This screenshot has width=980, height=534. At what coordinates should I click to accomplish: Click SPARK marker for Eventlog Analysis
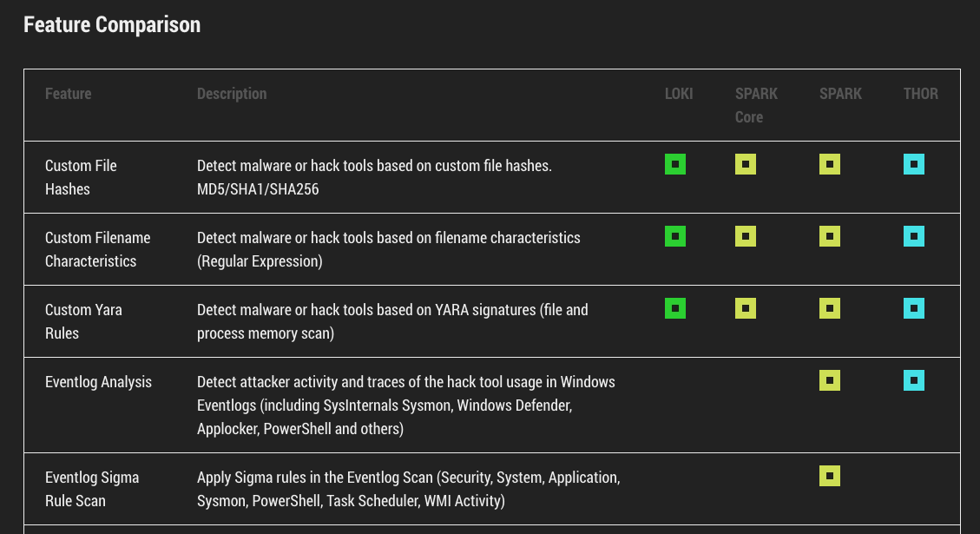830,380
